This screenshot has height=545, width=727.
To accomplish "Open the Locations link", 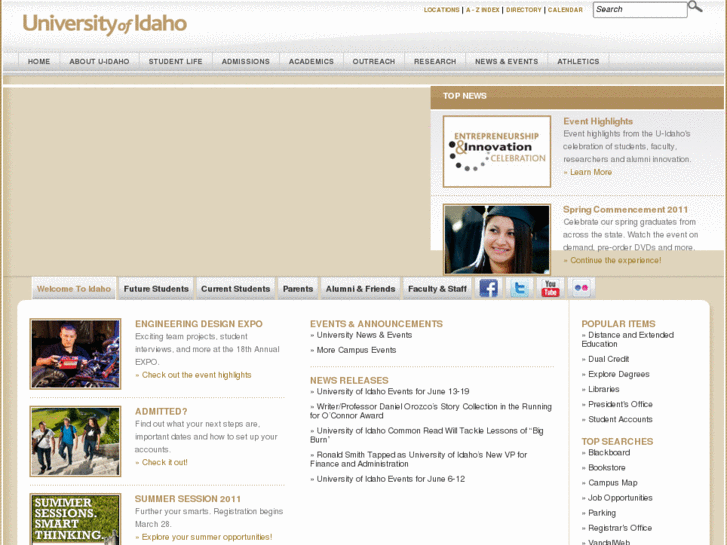I will click(441, 10).
